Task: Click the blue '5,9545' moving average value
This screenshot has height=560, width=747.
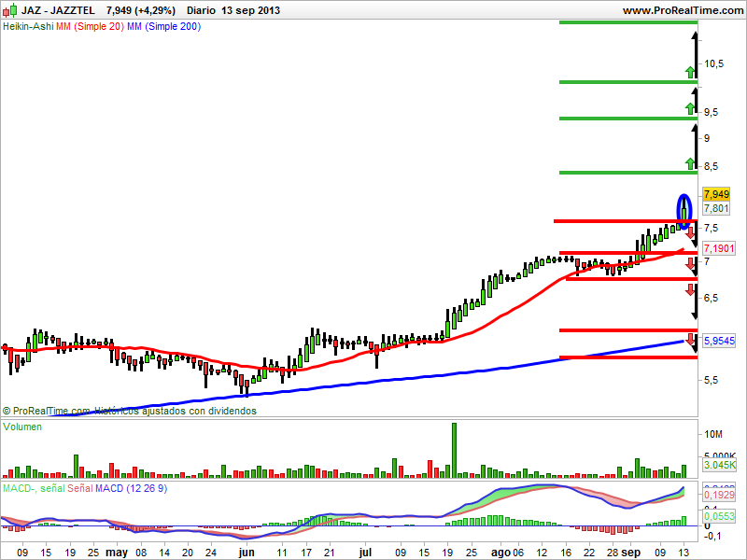Action: point(719,341)
